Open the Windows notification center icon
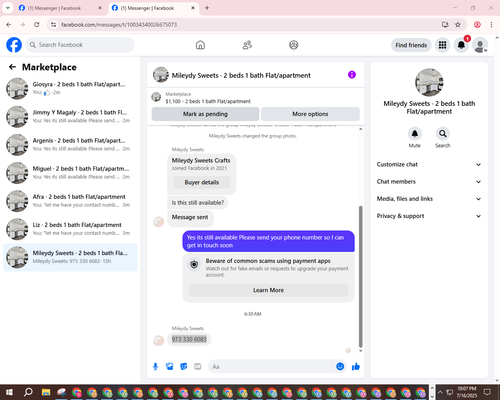Image resolution: width=500 pixels, height=400 pixels. [x=487, y=392]
